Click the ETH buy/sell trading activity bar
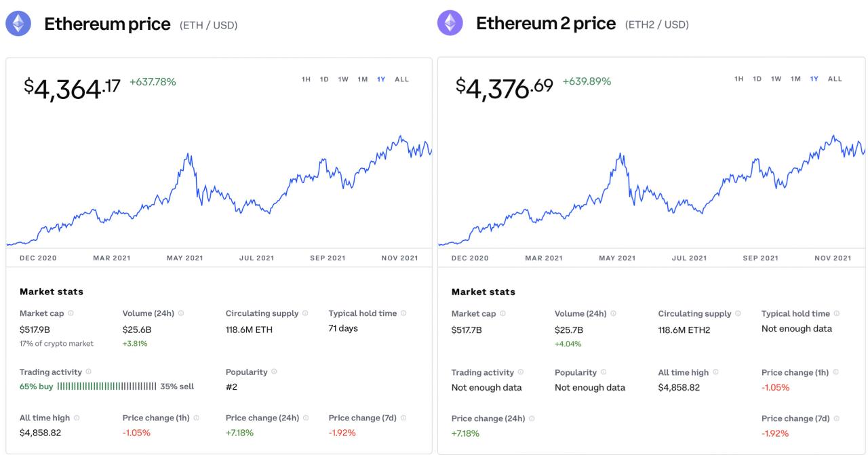This screenshot has height=455, width=868. click(x=107, y=387)
